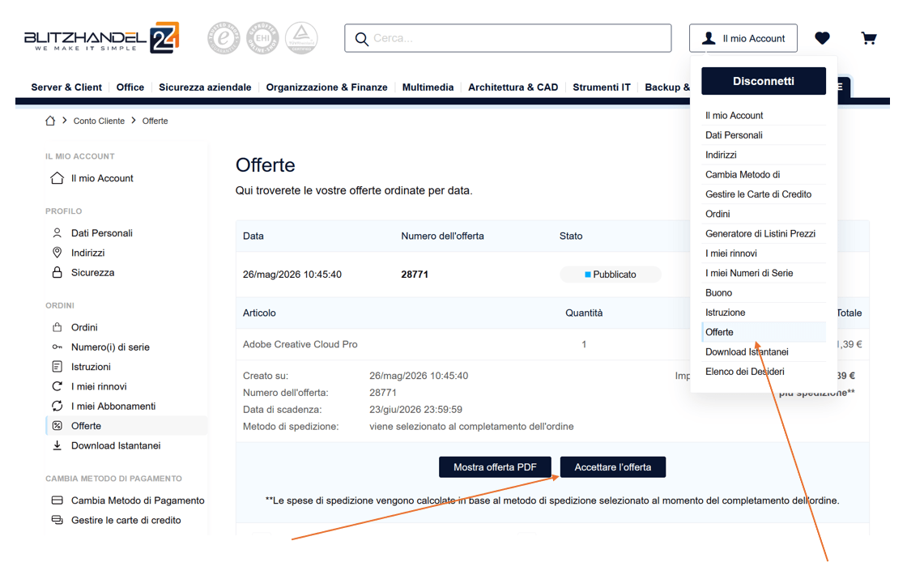Click Mostra offerta PDF button
This screenshot has width=924, height=579.
pos(495,467)
